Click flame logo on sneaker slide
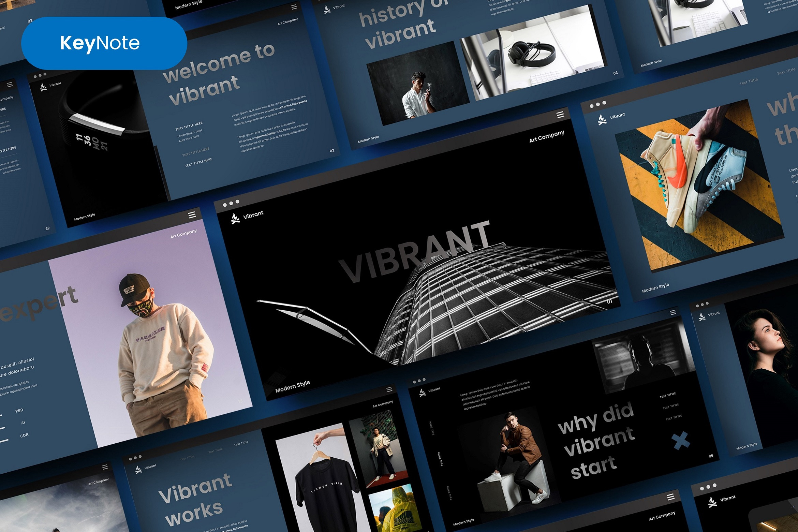798x532 pixels. pos(602,119)
